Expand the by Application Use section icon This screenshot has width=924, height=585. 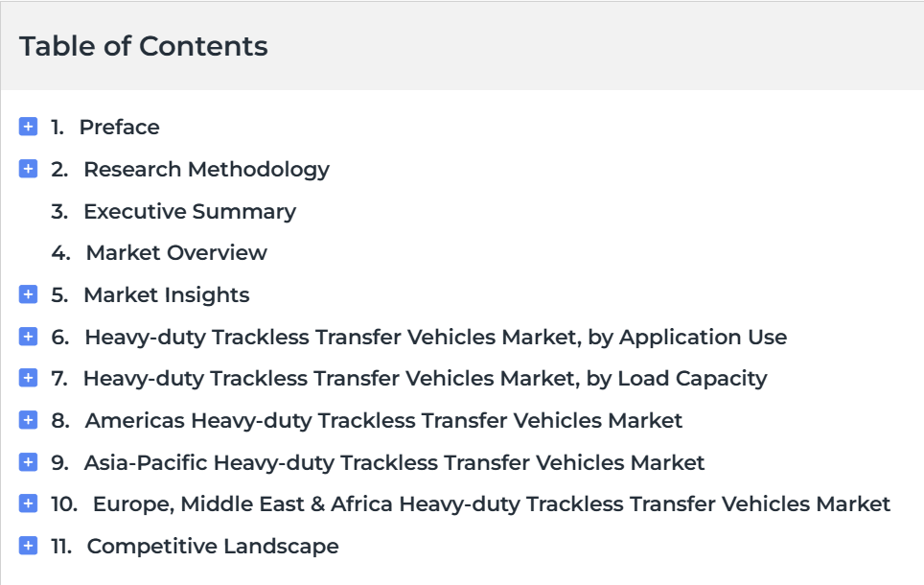29,337
